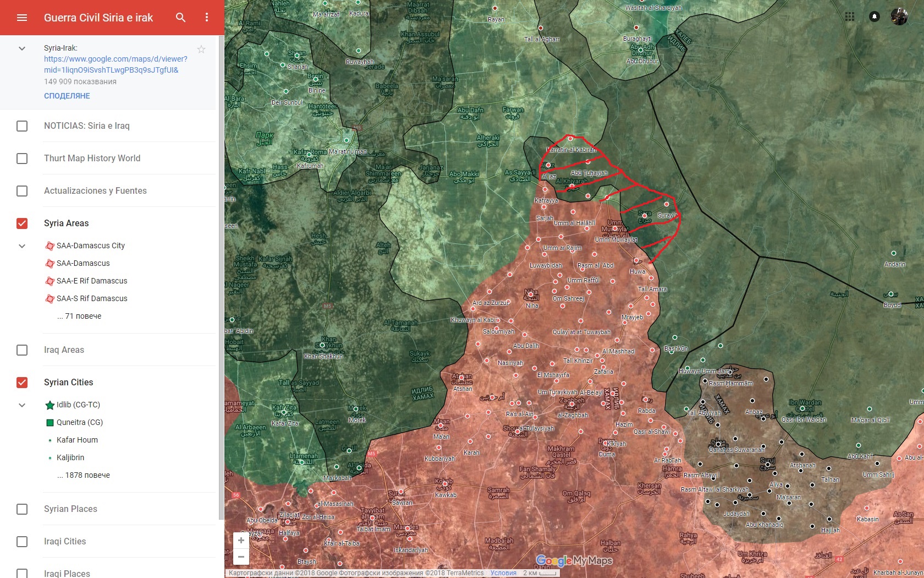This screenshot has height=578, width=924.
Task: Click the search magnifier icon
Action: (x=180, y=18)
